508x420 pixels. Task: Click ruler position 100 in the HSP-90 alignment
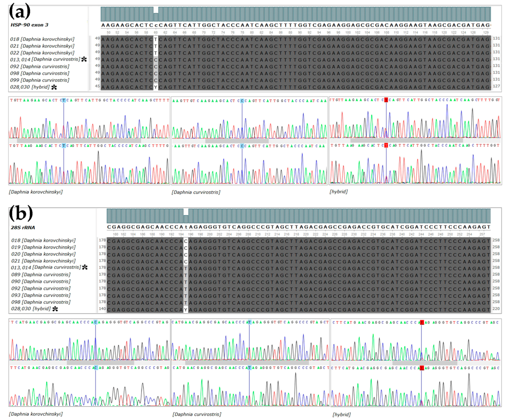(348, 33)
